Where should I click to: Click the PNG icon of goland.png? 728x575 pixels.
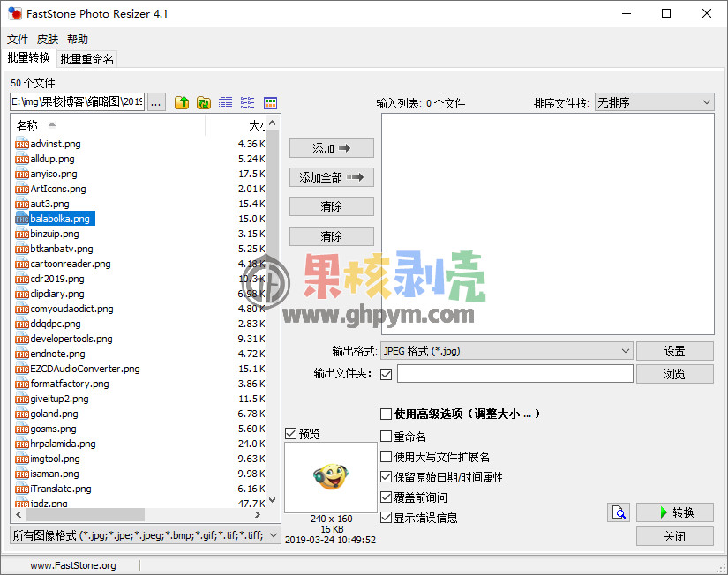point(22,414)
